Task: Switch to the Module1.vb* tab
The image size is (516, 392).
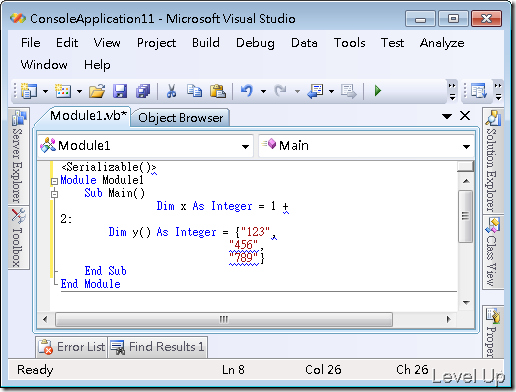Action: [x=88, y=116]
